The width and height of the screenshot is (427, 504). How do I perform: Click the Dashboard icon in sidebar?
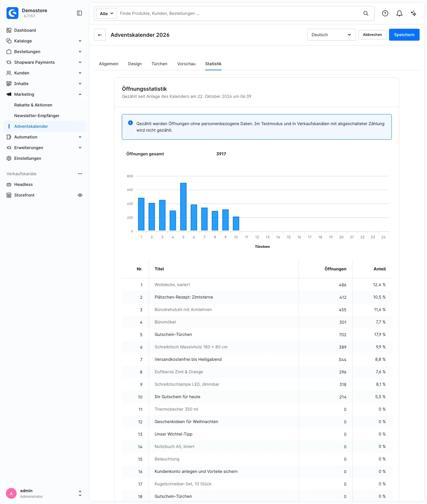pyautogui.click(x=9, y=30)
